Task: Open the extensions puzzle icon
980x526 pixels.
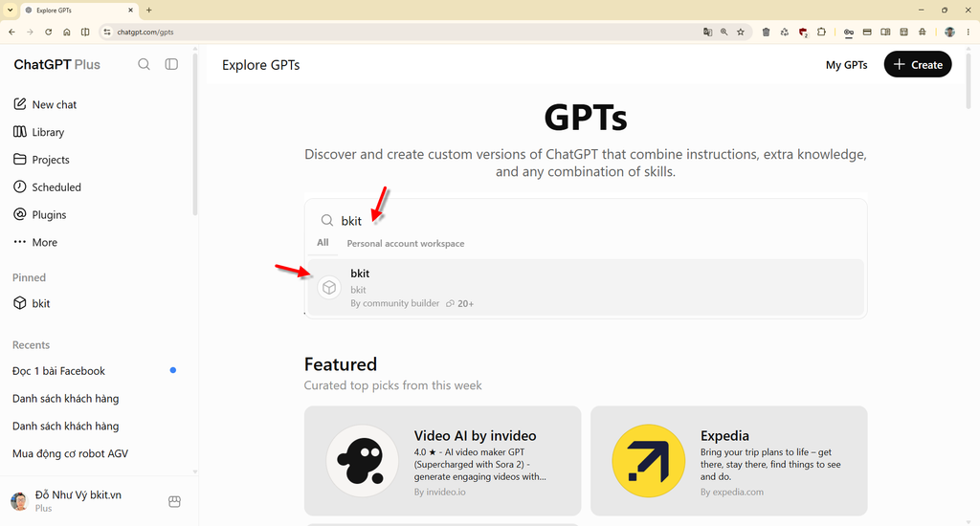Action: [x=821, y=32]
